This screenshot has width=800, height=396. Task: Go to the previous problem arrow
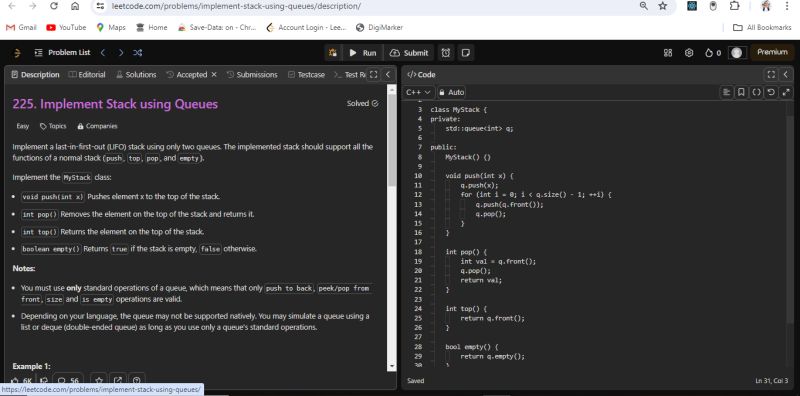pos(103,53)
